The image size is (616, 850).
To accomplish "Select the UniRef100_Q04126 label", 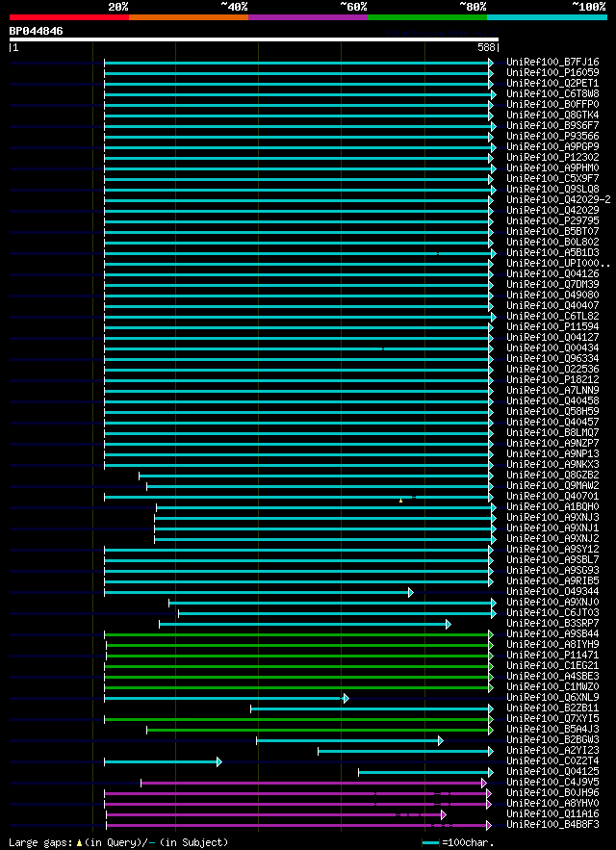I will click(x=552, y=274).
